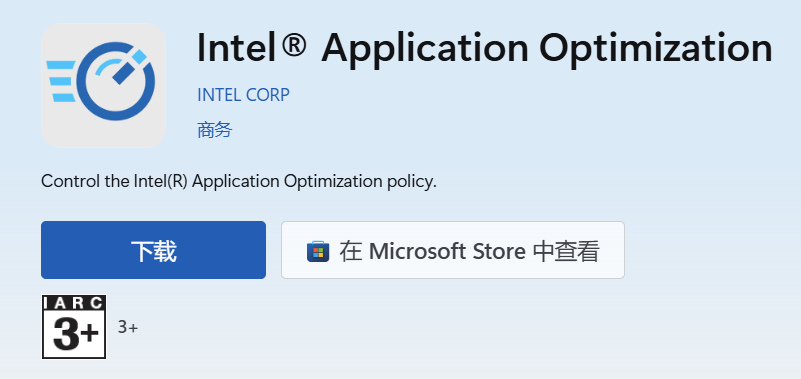Click the 3+ age label beside badge
The image size is (801, 379).
(x=128, y=327)
